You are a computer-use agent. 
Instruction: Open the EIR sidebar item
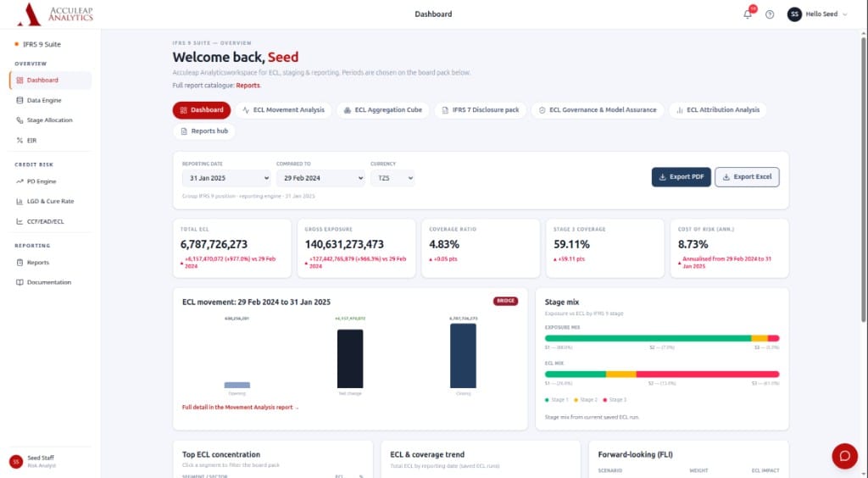[x=50, y=141]
